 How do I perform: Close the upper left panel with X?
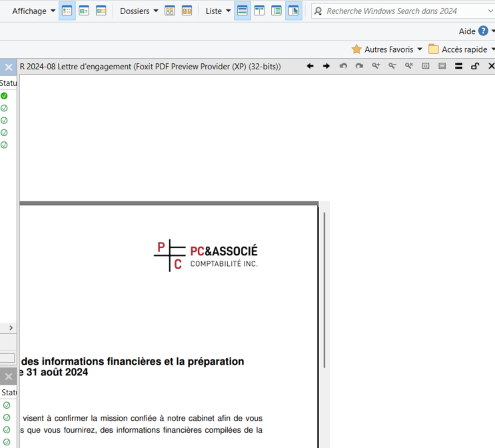tap(9, 67)
